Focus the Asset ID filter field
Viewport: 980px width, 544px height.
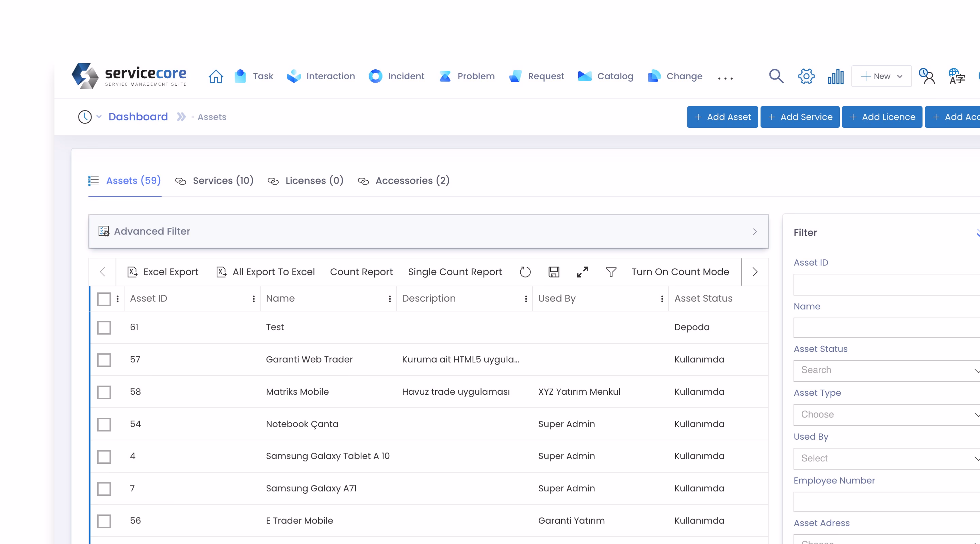(887, 285)
